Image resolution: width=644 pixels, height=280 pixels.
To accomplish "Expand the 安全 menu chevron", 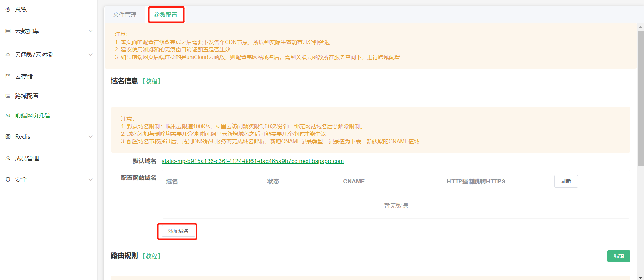I will pos(91,180).
